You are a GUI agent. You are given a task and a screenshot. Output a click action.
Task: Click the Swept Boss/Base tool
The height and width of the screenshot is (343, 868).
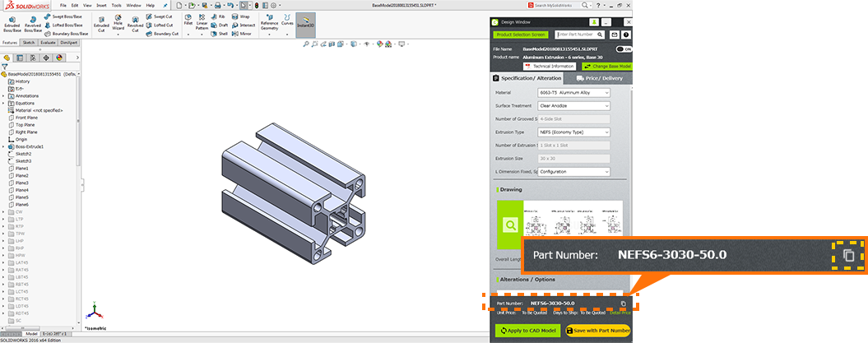click(63, 16)
